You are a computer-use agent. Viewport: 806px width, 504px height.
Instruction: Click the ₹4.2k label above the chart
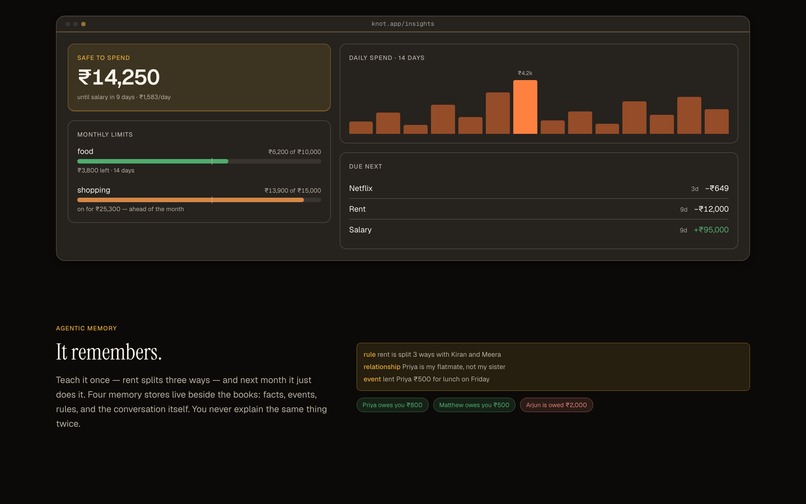click(x=525, y=73)
